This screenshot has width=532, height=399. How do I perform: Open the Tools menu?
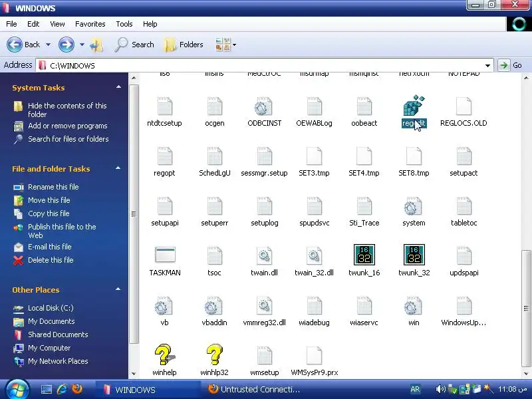124,24
